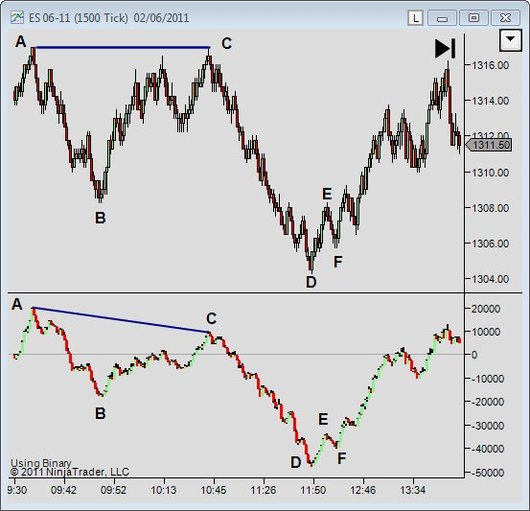Image resolution: width=530 pixels, height=511 pixels.
Task: Click the 11:50 time axis marker
Action: click(313, 490)
